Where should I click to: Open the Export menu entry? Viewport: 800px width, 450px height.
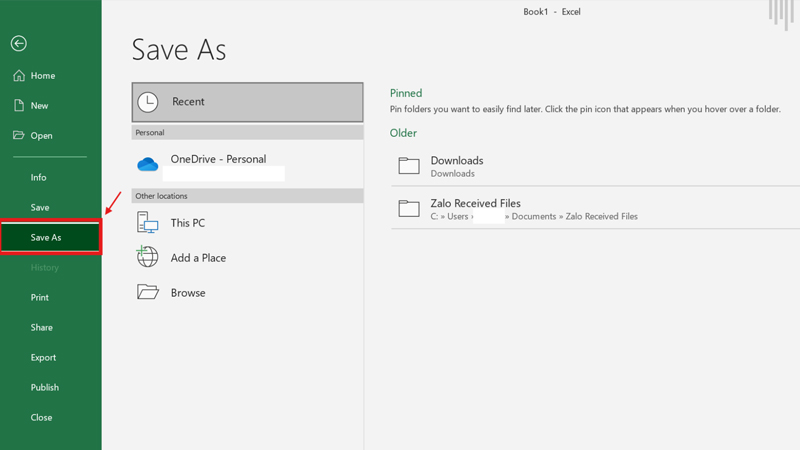pyautogui.click(x=43, y=358)
